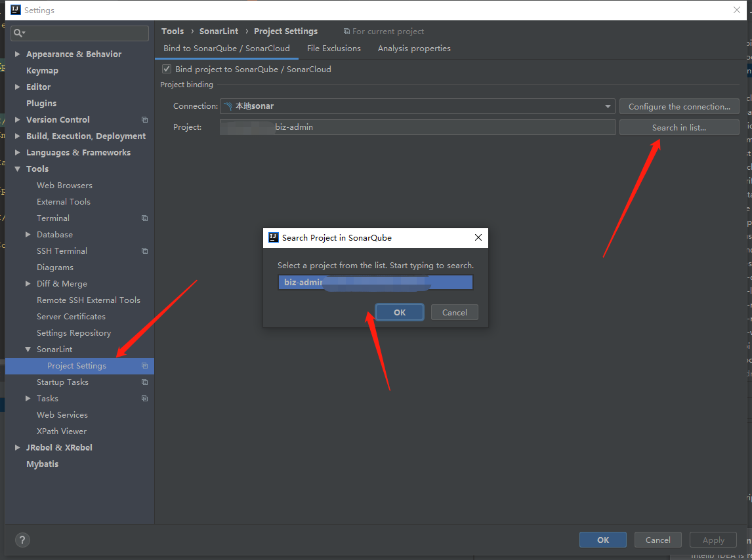Switch to the File Exclusions tab
Image resolution: width=752 pixels, height=560 pixels.
click(x=333, y=48)
